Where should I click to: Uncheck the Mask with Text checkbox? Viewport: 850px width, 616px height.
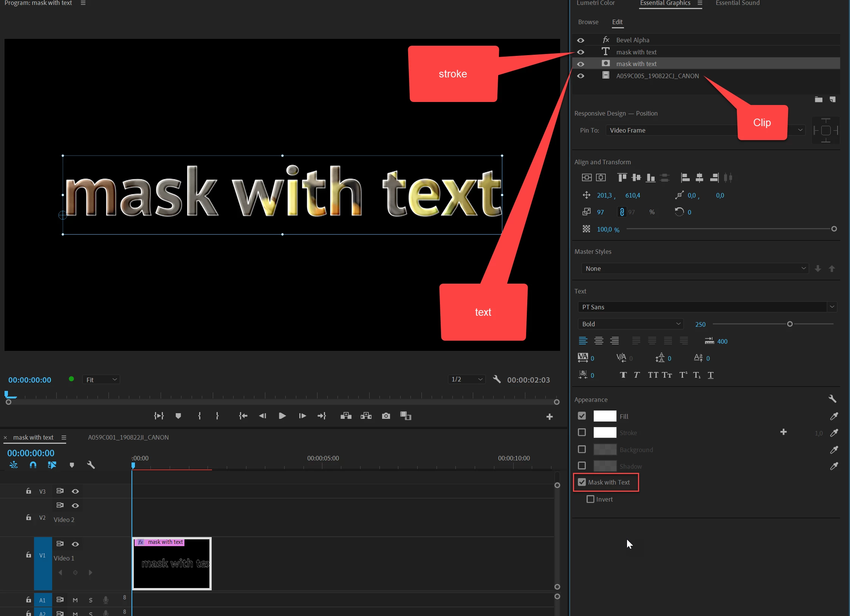click(x=582, y=482)
